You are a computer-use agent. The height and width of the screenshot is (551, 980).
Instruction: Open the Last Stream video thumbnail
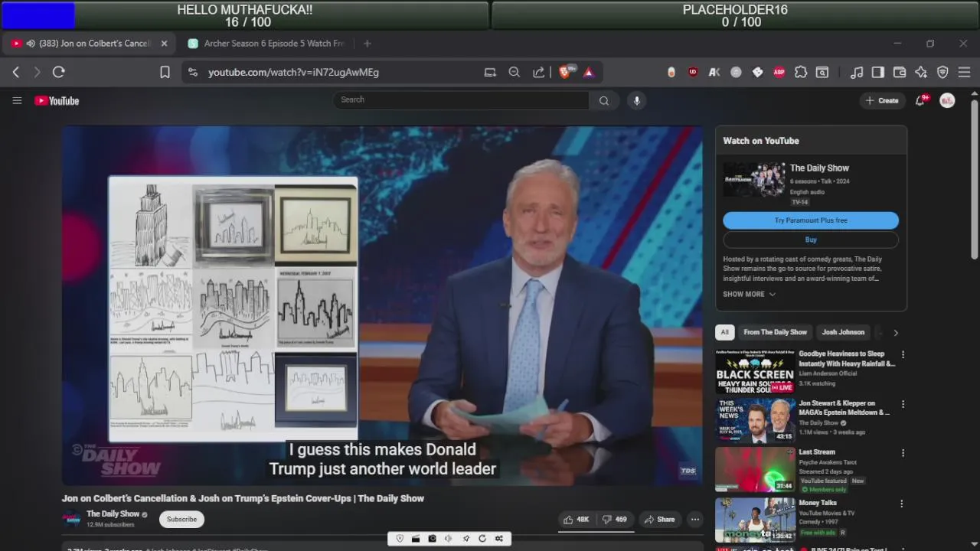[x=755, y=469]
